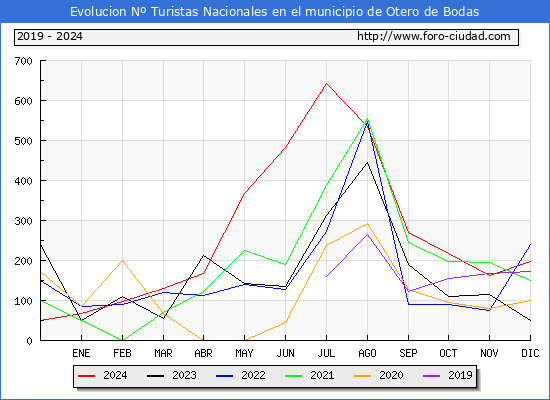
Task: Click the AGO month label
Action: tap(367, 353)
